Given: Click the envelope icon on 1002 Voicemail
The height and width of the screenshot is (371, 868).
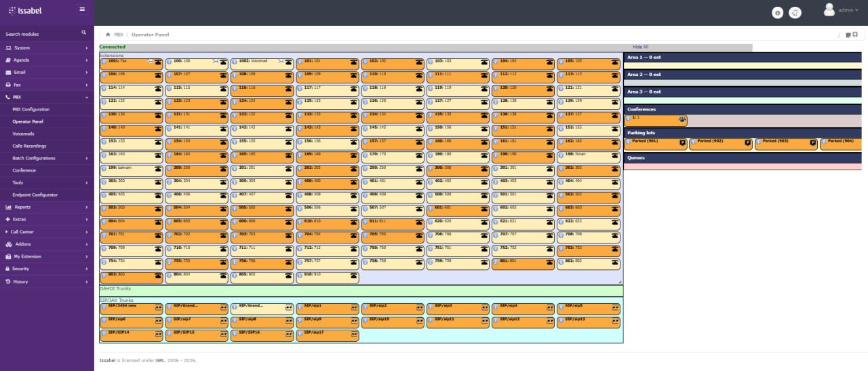Looking at the screenshot, I should click(x=280, y=61).
